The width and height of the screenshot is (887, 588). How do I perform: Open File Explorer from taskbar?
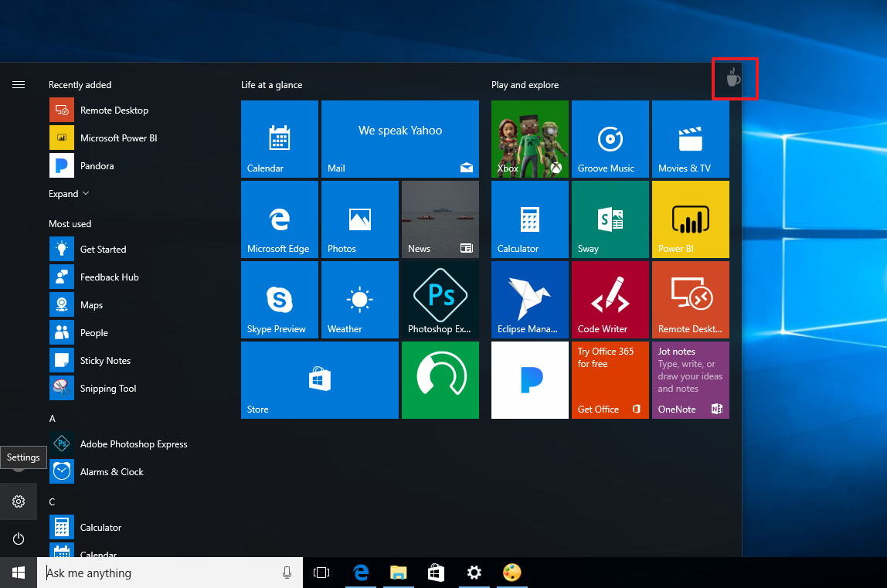(x=398, y=573)
